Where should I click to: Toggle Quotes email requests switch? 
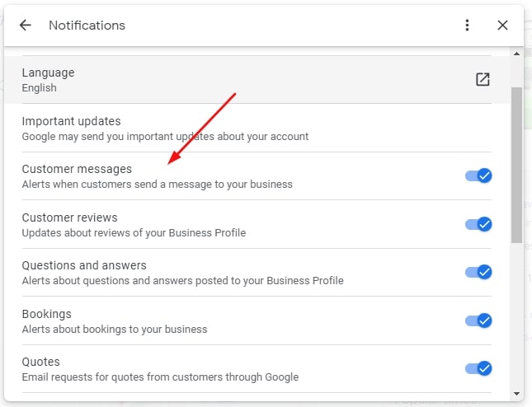pos(478,368)
